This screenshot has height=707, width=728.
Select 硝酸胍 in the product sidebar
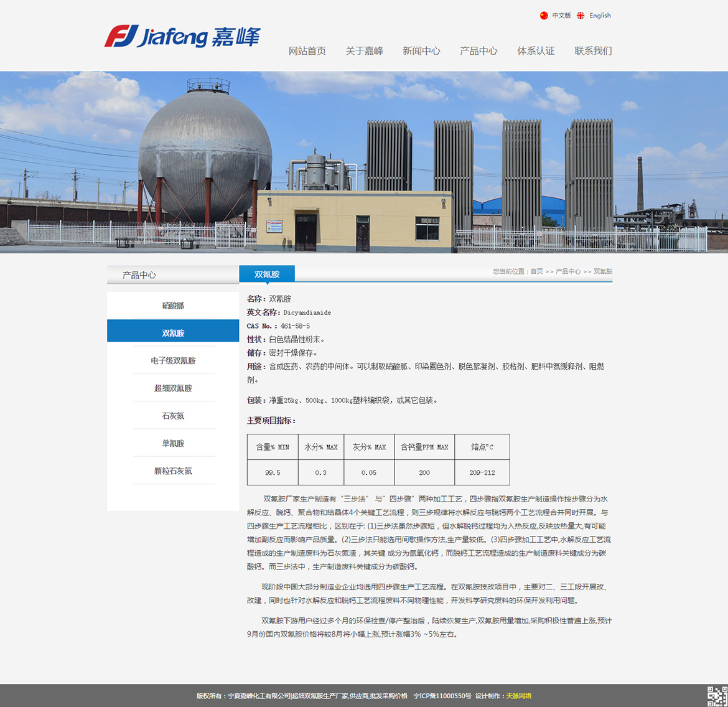[173, 306]
